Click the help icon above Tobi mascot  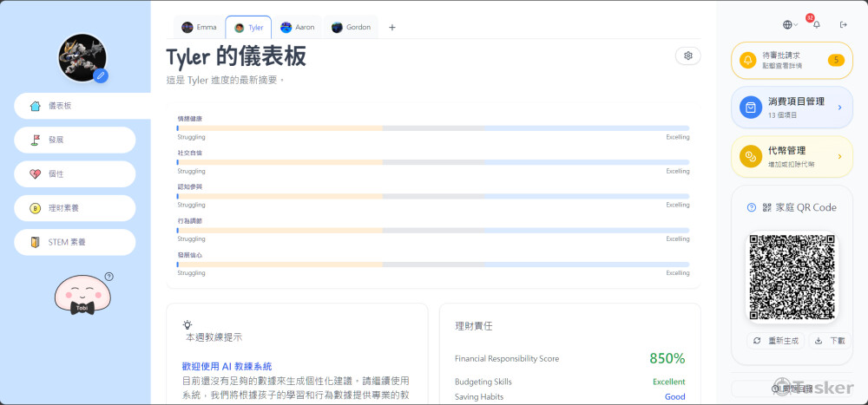[x=108, y=277]
